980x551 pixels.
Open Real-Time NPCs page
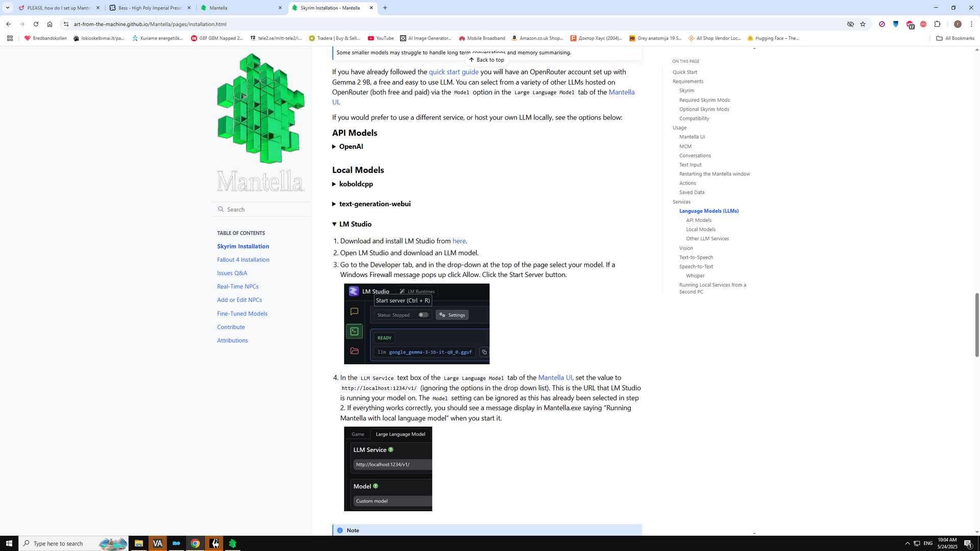point(237,286)
